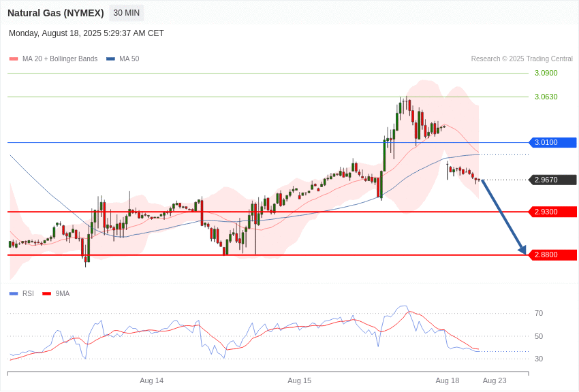Select the MA 50 legend label
Viewport: 579px width, 392px height.
click(x=129, y=59)
